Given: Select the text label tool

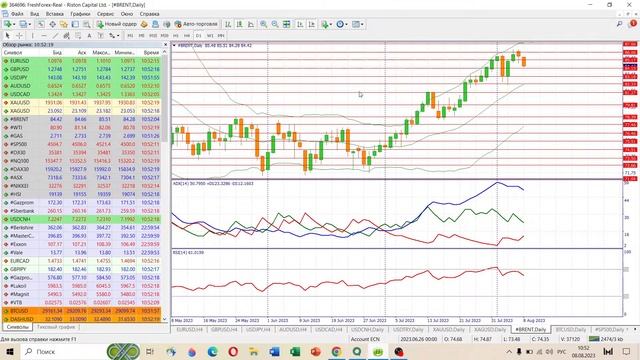Looking at the screenshot, I should pos(100,36).
